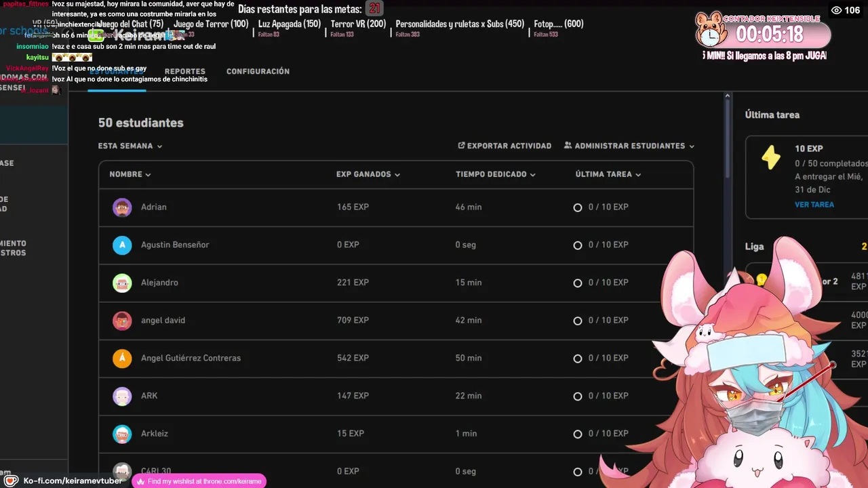Click Angel Gutiérrez Contreras orange avatar

[122, 359]
